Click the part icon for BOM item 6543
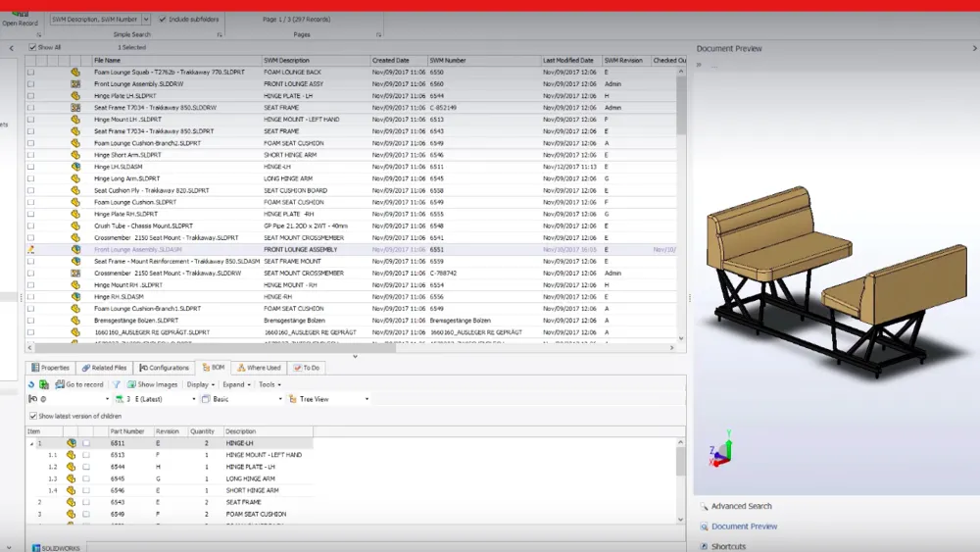Viewport: 980px width, 552px height. pos(72,502)
